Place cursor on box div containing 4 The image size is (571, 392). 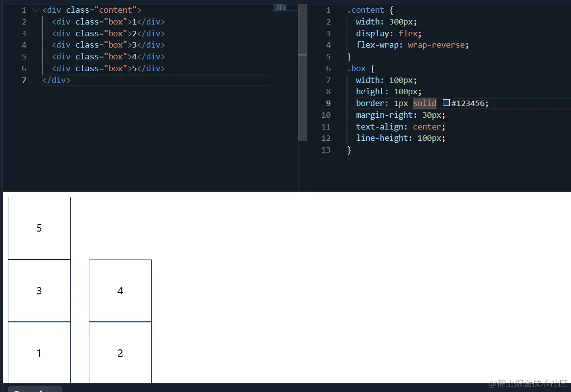[x=108, y=56]
